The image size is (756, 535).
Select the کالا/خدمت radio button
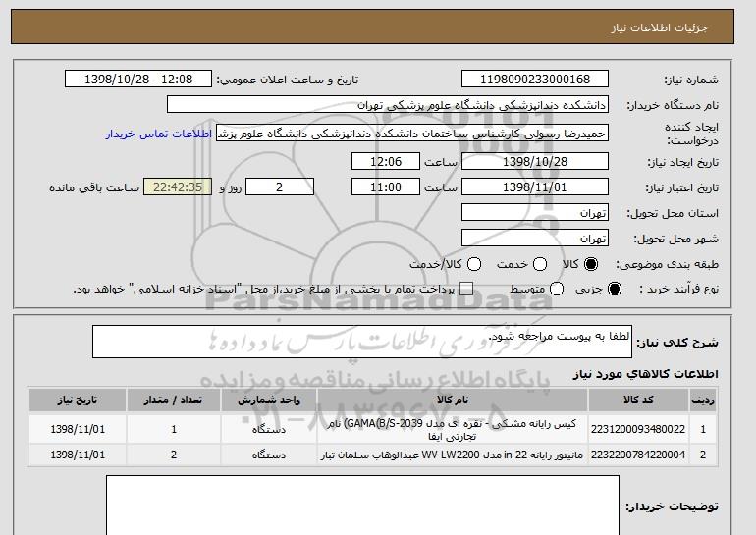474,264
